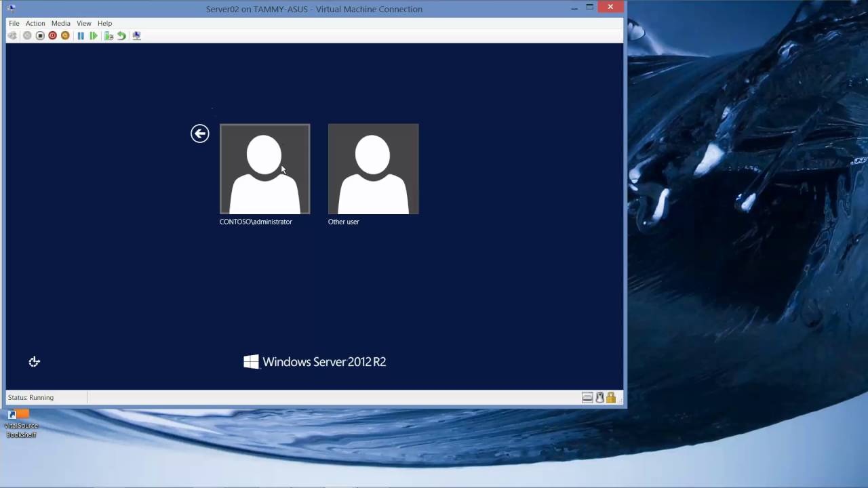Click the green Reset toolbar icon

pyautogui.click(x=94, y=36)
